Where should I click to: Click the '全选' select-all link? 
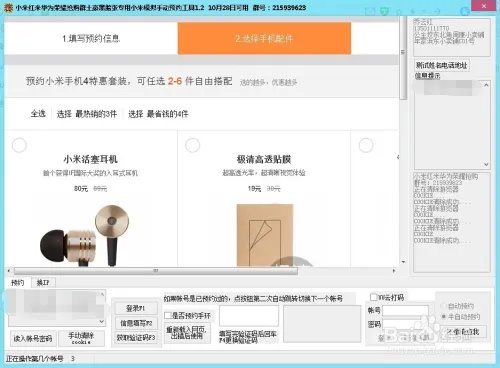tap(38, 114)
